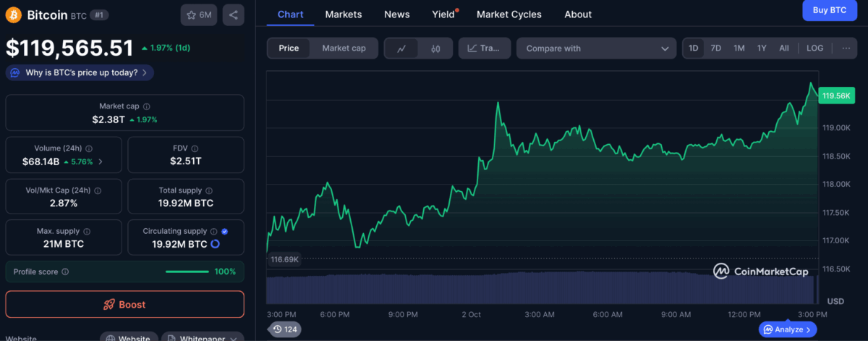The image size is (868, 341).
Task: Switch chart range to 7D
Action: pyautogui.click(x=715, y=48)
